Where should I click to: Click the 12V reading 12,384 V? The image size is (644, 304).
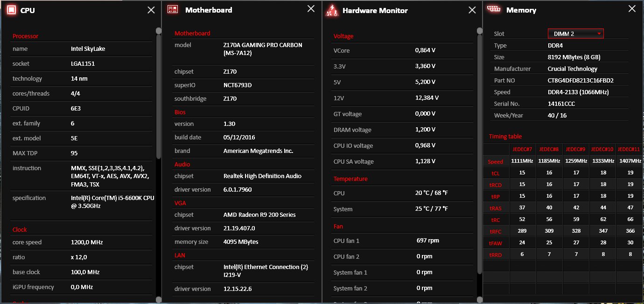pyautogui.click(x=427, y=98)
